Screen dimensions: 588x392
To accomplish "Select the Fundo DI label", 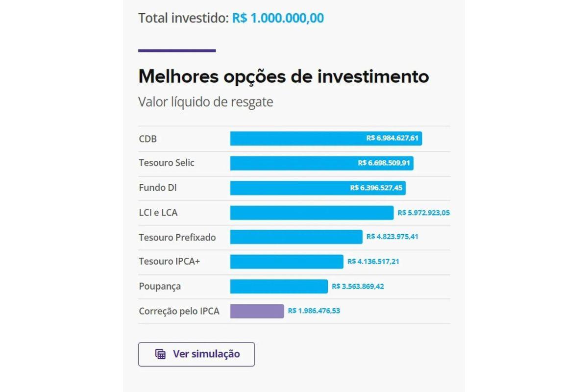I will pyautogui.click(x=157, y=188).
